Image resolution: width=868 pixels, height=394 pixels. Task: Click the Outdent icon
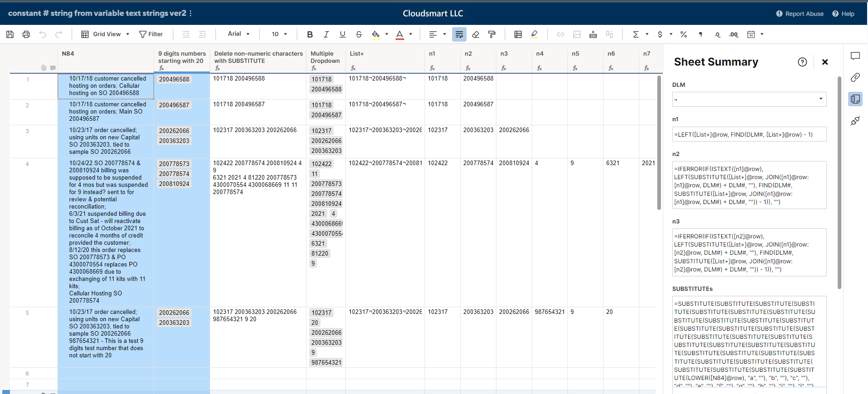click(x=186, y=34)
